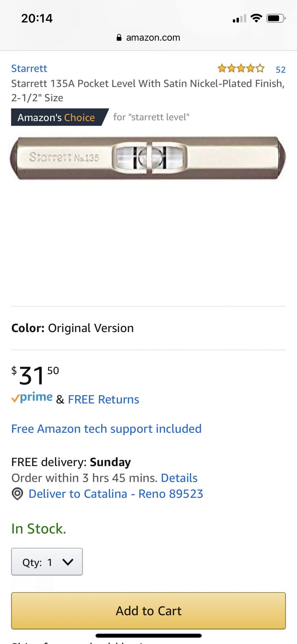Open the 52 reviews count link

pos(280,69)
